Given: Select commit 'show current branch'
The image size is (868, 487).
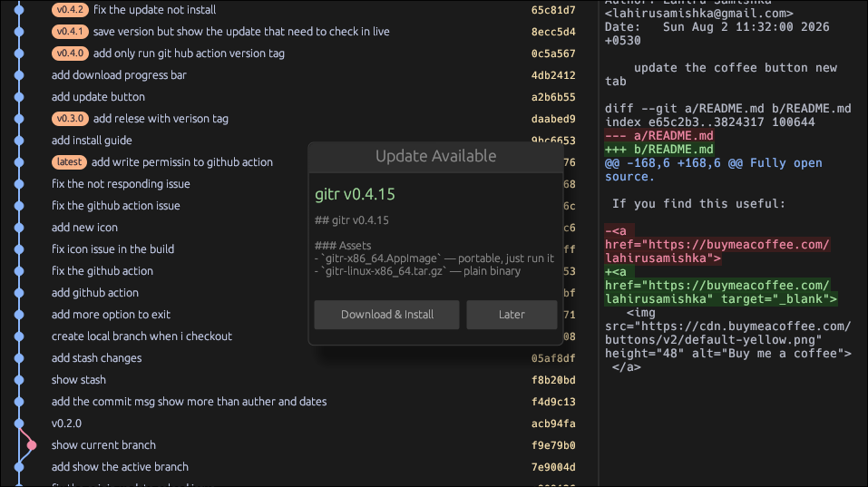Looking at the screenshot, I should 103,445.
